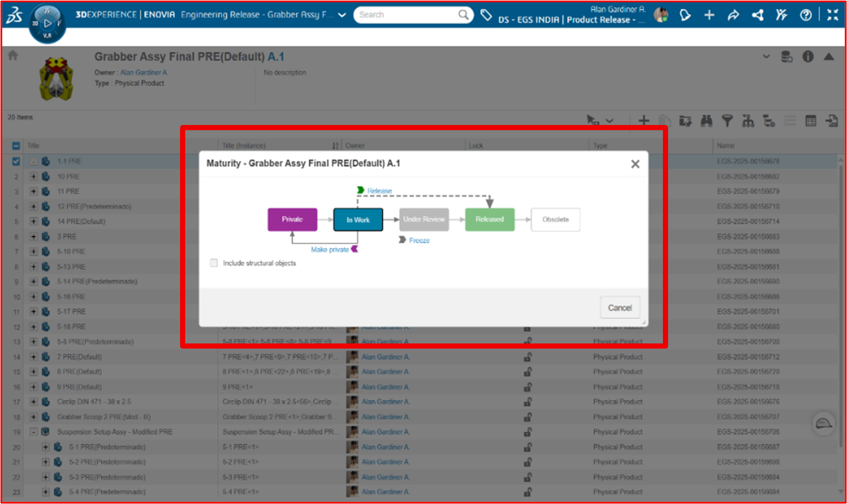Click the share arrow icon
The image size is (847, 504).
(x=733, y=15)
